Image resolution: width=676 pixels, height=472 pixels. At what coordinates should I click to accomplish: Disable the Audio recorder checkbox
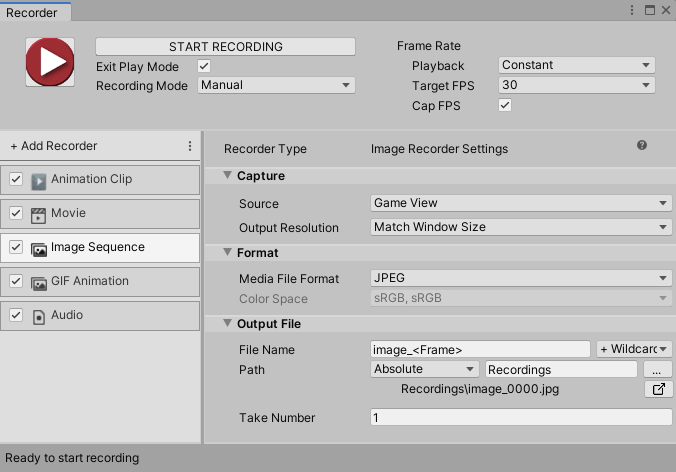point(16,315)
